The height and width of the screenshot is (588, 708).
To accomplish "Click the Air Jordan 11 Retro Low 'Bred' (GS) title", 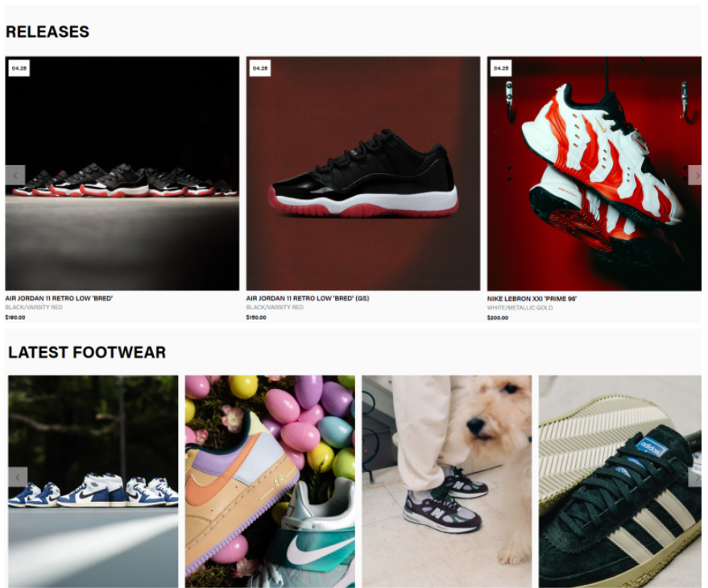I will point(308,298).
